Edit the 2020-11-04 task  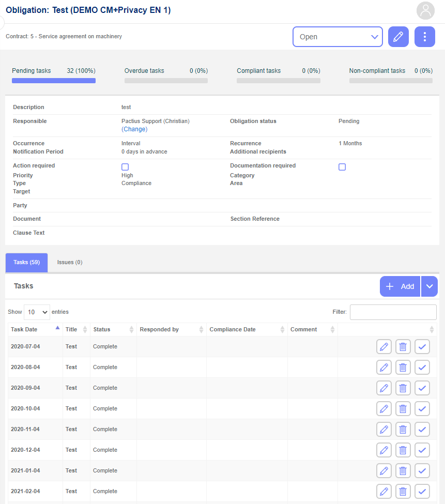point(384,429)
